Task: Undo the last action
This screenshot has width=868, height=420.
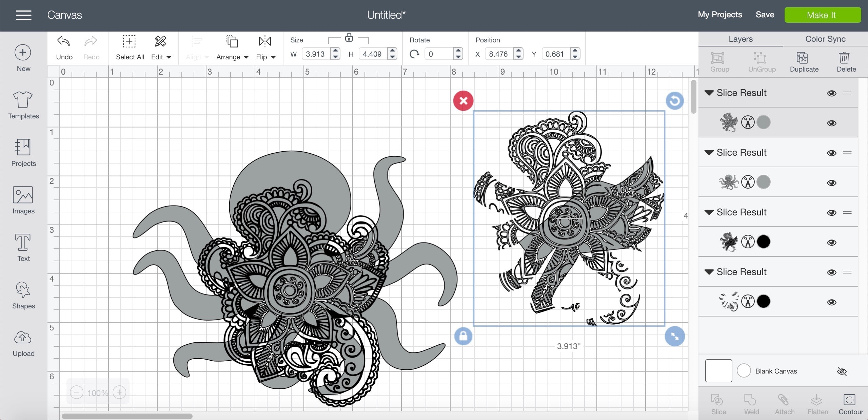Action: pyautogui.click(x=64, y=48)
